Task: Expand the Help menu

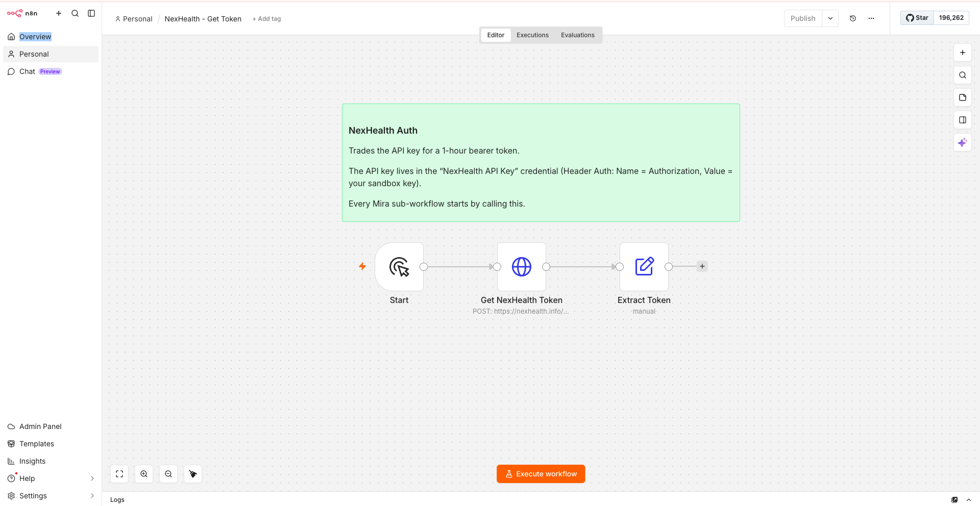Action: (51, 478)
